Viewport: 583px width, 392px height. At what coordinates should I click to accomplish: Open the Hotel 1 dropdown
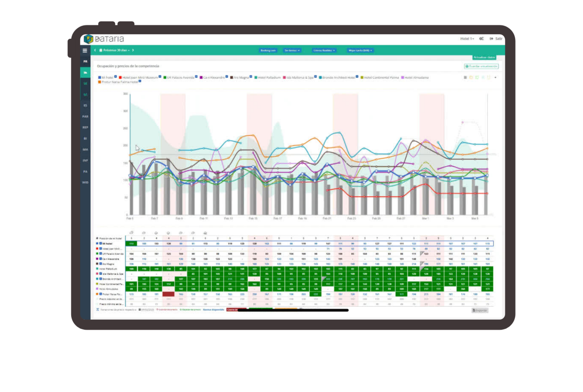point(467,39)
